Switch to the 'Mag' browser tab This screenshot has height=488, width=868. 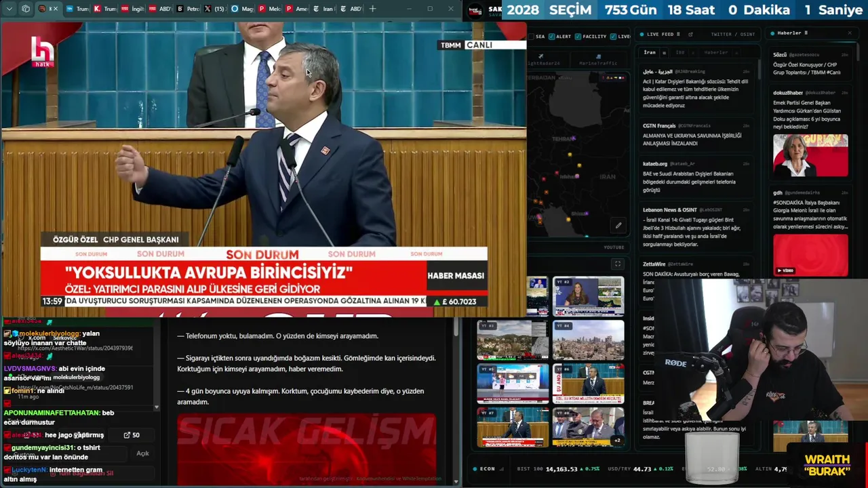[x=242, y=9]
